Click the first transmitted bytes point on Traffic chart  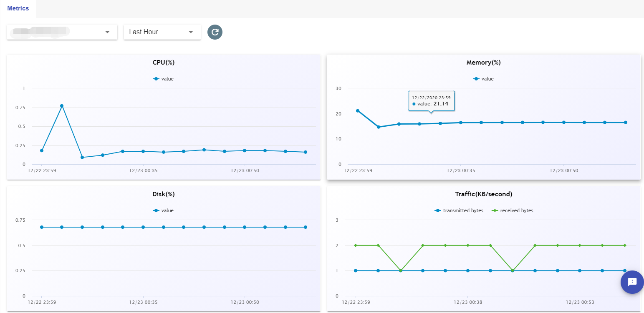click(x=356, y=270)
